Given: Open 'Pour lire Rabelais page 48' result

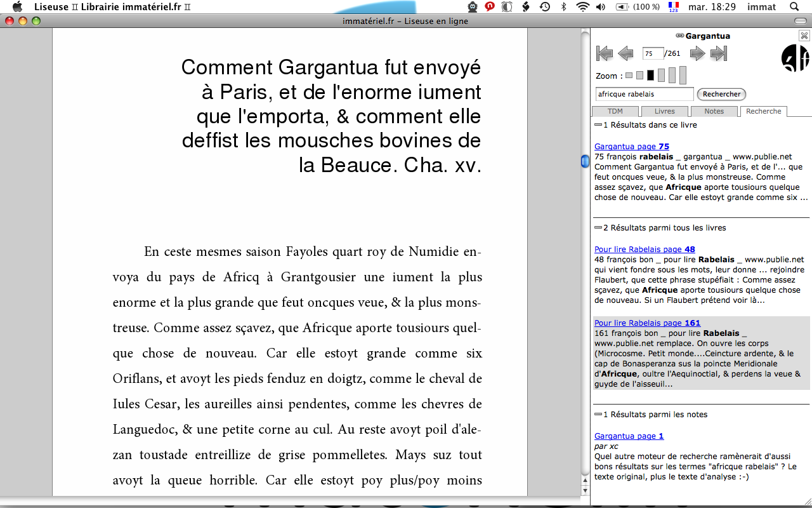Looking at the screenshot, I should (x=645, y=250).
